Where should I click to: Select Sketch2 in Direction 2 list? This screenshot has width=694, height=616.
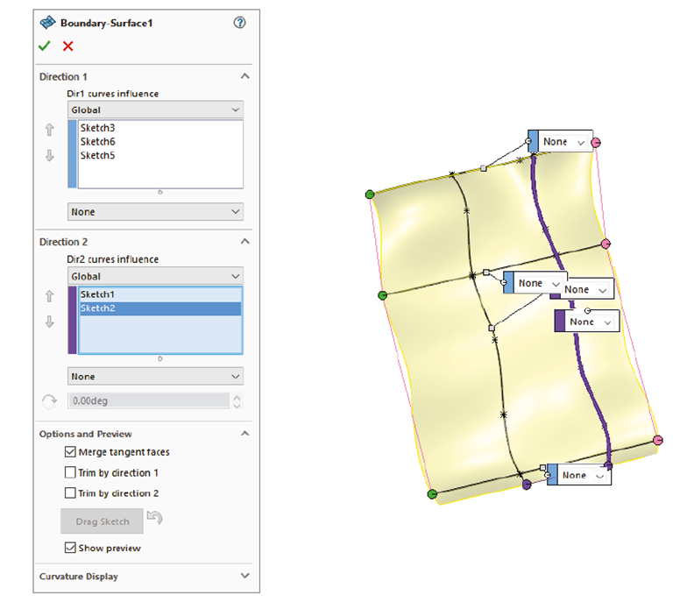tap(160, 308)
